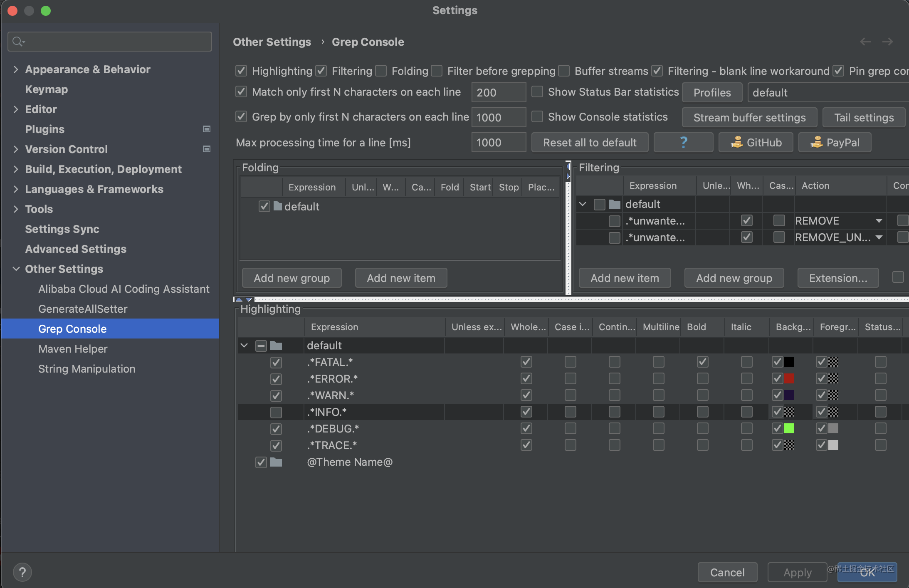The image size is (909, 588).
Task: Click Add new item in Filtering
Action: point(625,278)
